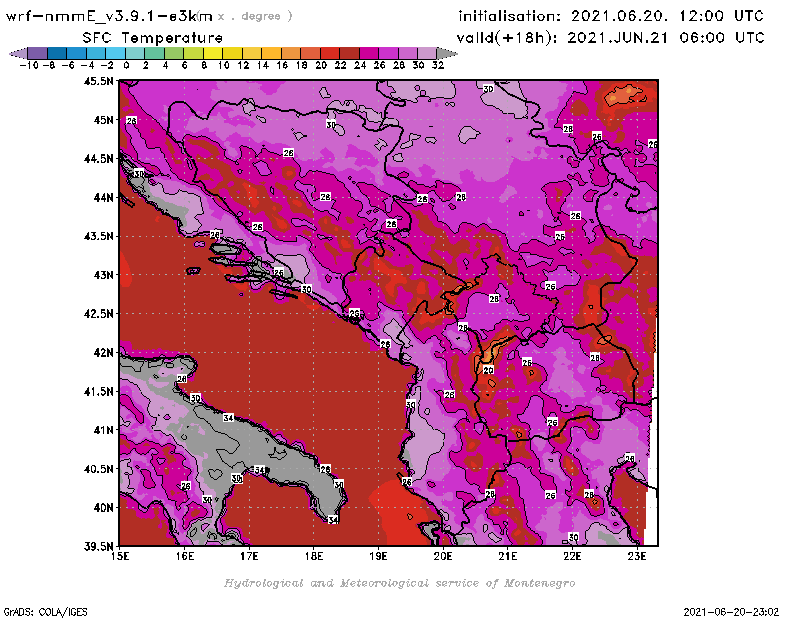Image resolution: width=800 pixels, height=618 pixels.
Task: Click the latitude label '40.5N'
Action: (98, 469)
